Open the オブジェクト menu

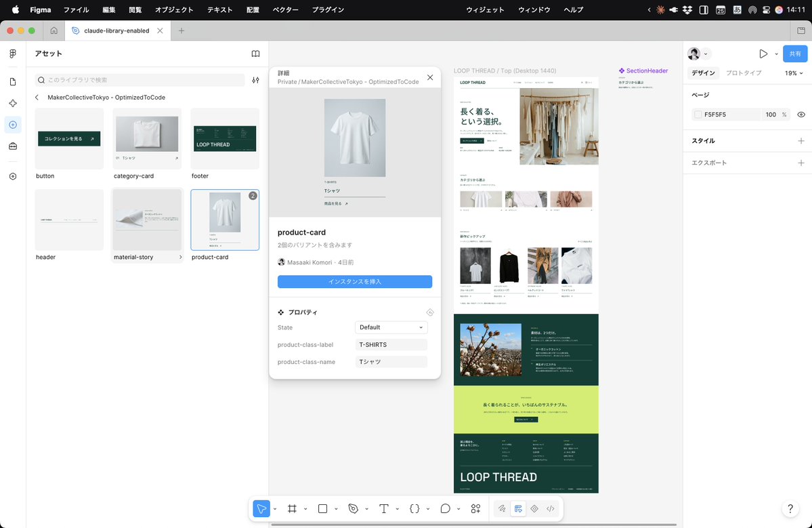click(x=174, y=10)
